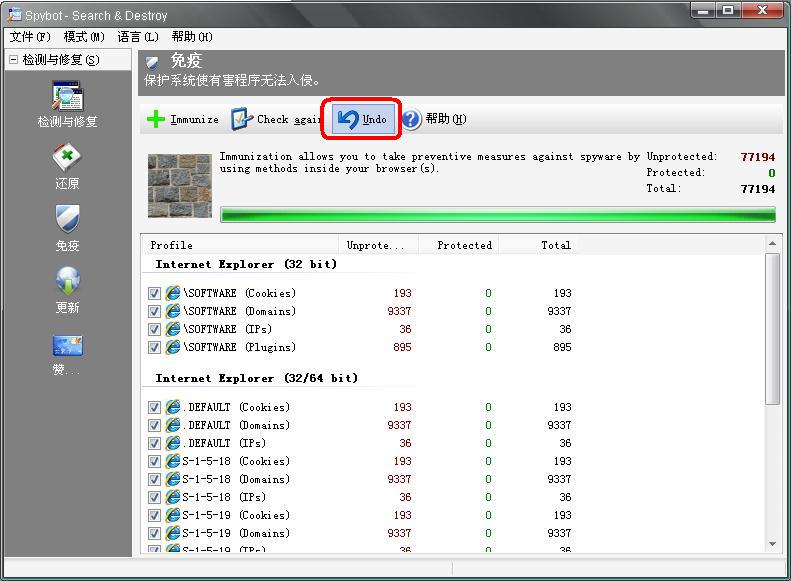The image size is (791, 581).
Task: Uncheck the .DEFAULT (IPs) checkbox
Action: 154,443
